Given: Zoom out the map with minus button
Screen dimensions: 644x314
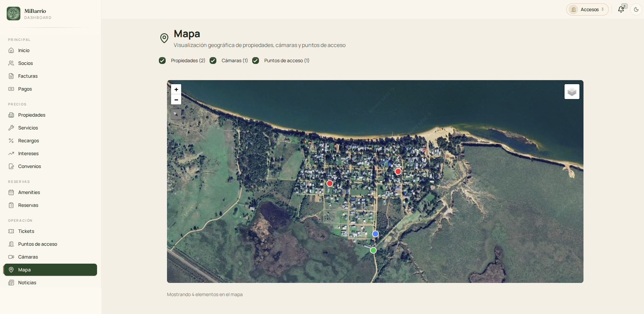Looking at the screenshot, I should (176, 100).
